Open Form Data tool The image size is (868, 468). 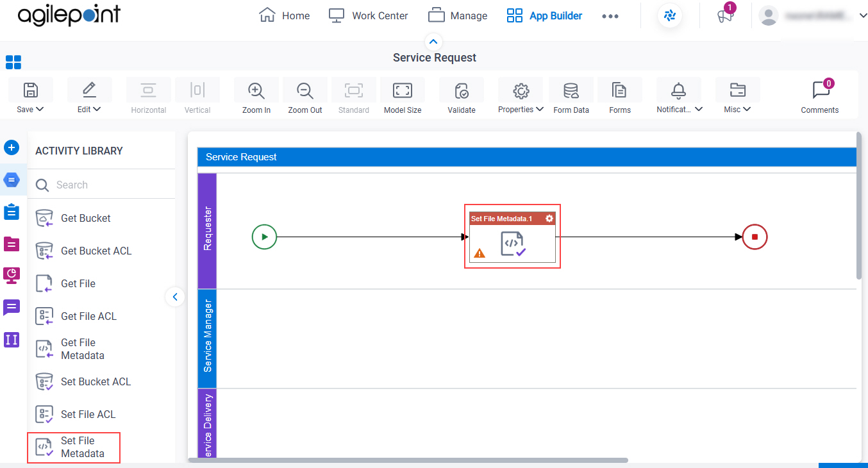coord(571,90)
